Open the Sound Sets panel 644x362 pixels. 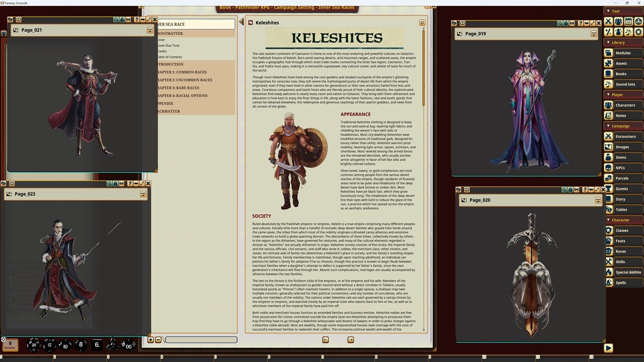(x=625, y=84)
